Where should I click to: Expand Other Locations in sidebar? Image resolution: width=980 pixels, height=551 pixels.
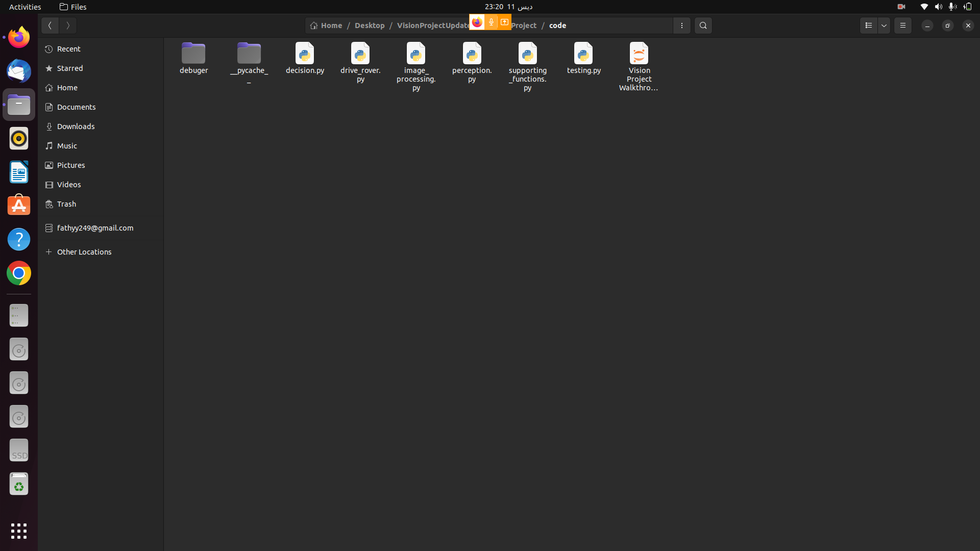click(84, 252)
